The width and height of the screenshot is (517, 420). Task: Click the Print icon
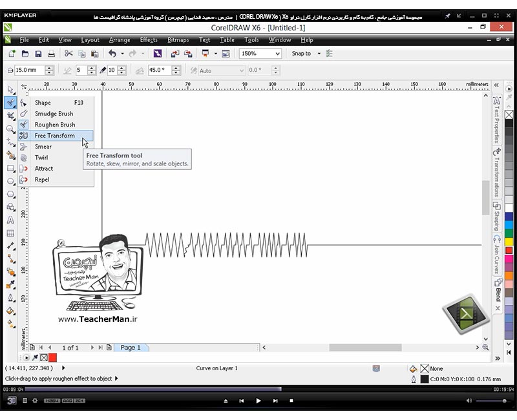tap(51, 54)
